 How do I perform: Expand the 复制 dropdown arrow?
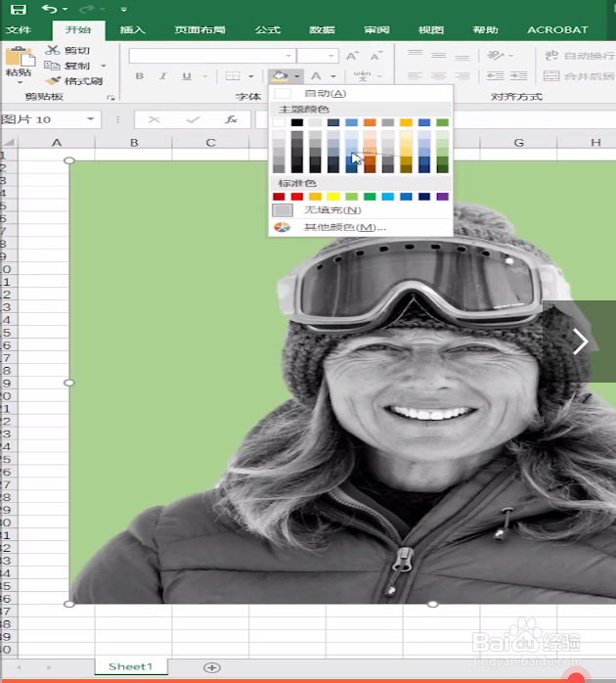tap(104, 66)
